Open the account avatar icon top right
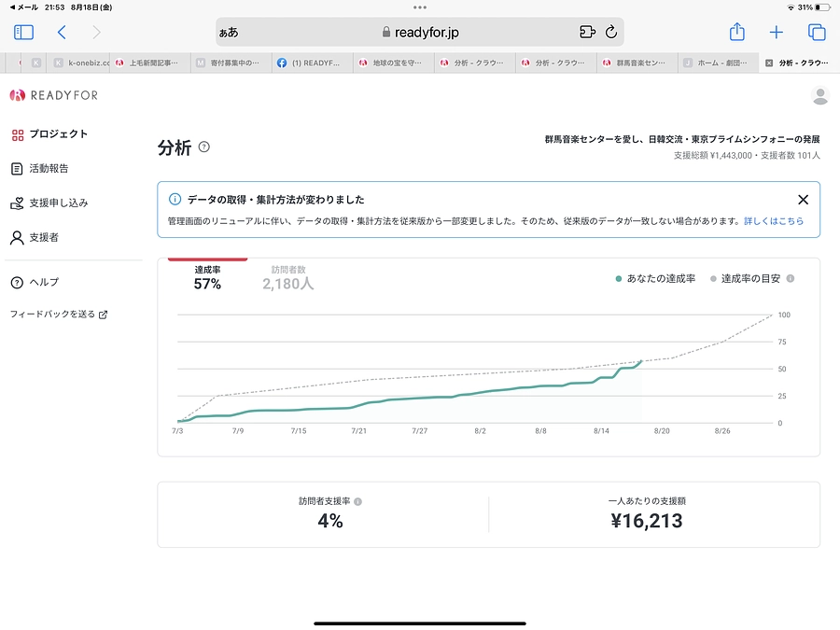 (819, 95)
